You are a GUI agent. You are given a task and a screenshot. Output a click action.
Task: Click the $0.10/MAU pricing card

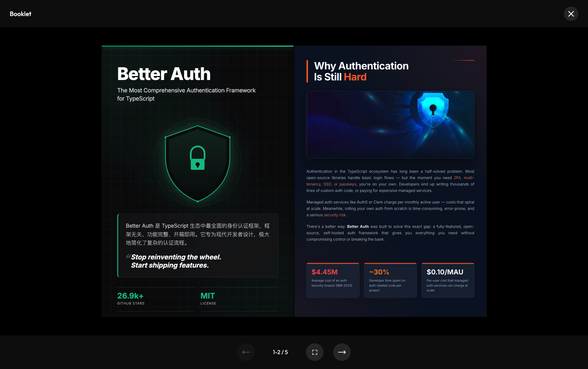click(448, 280)
